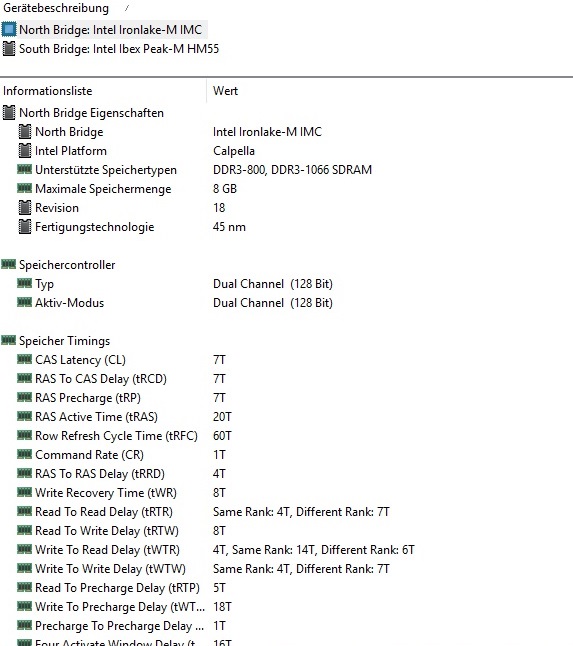Select the RAS Precharge (tRP) label

tap(88, 398)
